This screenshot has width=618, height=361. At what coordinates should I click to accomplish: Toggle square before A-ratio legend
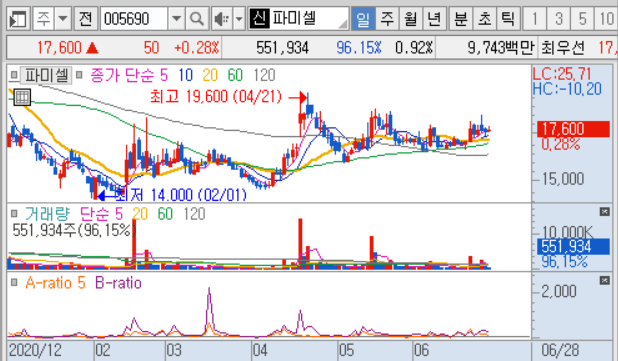(14, 282)
